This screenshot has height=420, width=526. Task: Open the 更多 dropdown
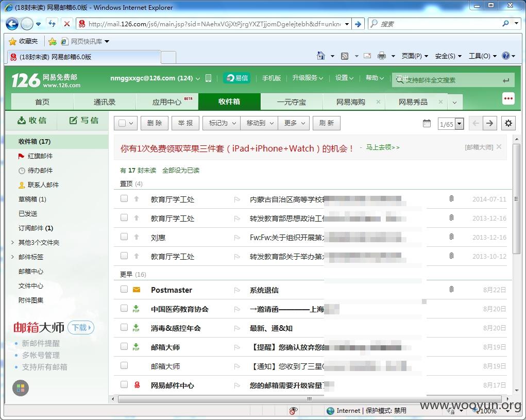294,123
